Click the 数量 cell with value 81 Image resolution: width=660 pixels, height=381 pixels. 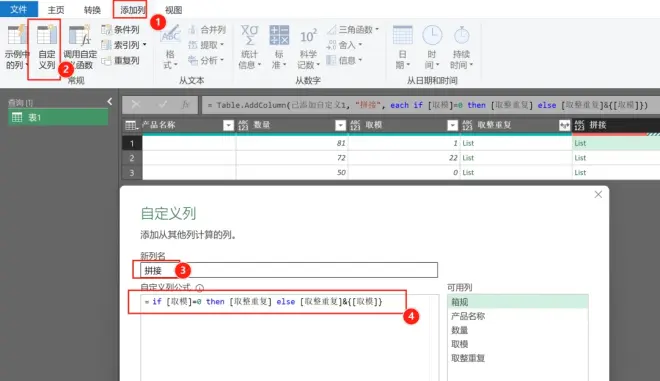[292, 143]
